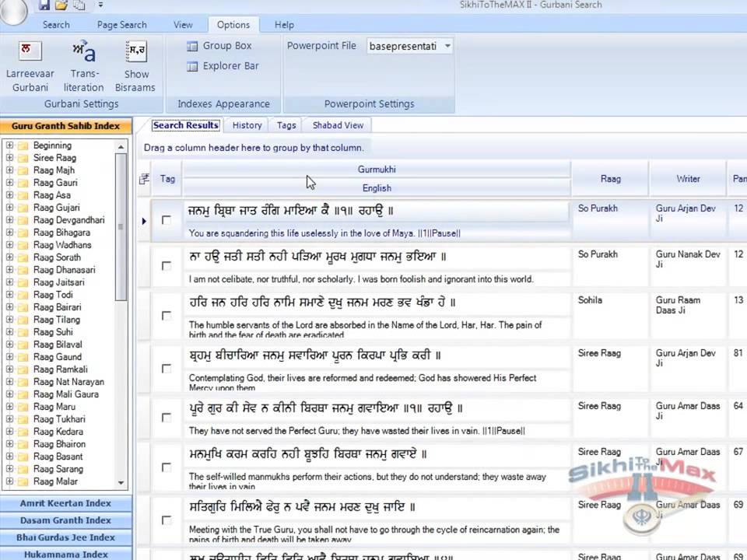747x560 pixels.
Task: Open Bhai Gurdas Jee Index panel
Action: tap(65, 537)
